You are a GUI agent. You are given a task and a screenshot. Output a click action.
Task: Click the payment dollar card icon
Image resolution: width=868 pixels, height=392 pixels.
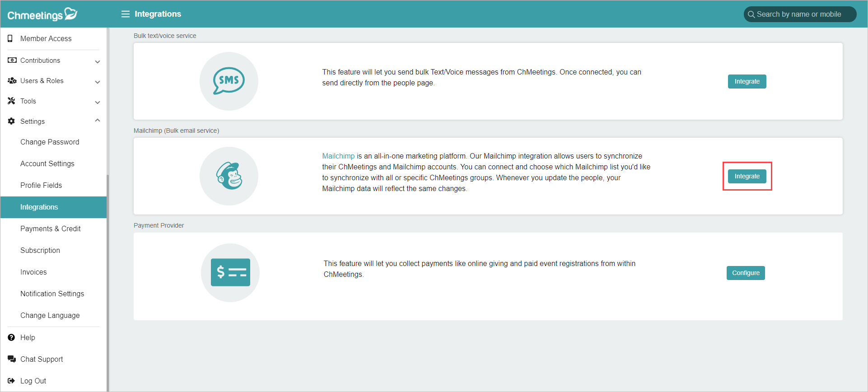click(x=230, y=272)
